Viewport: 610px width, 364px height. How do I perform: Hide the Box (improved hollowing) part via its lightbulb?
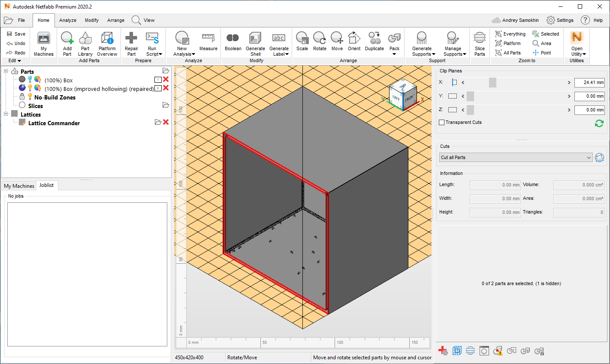pyautogui.click(x=30, y=87)
